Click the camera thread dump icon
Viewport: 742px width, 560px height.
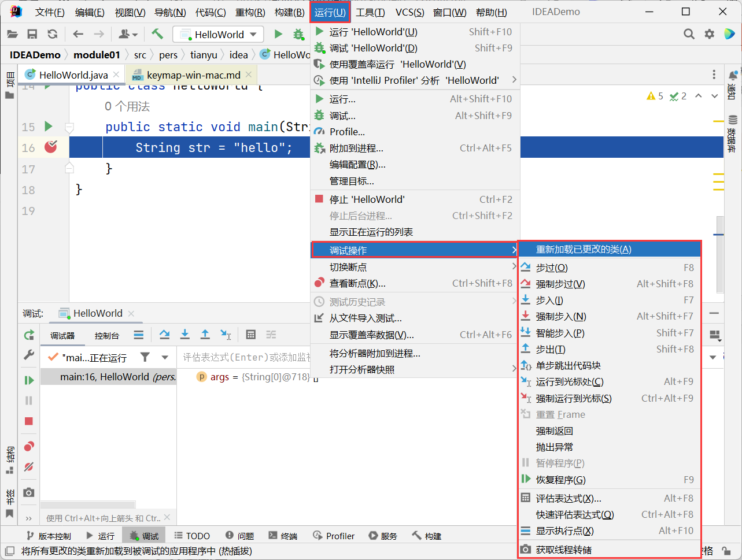(29, 492)
